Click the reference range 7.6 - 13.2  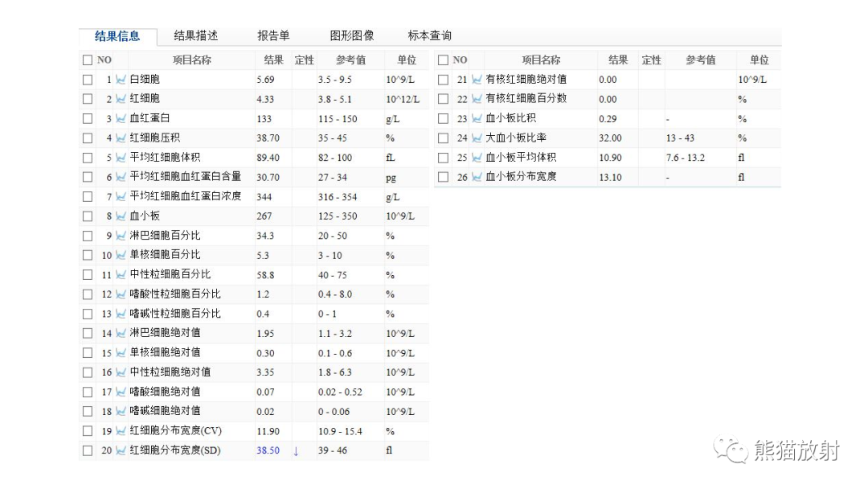coord(686,158)
